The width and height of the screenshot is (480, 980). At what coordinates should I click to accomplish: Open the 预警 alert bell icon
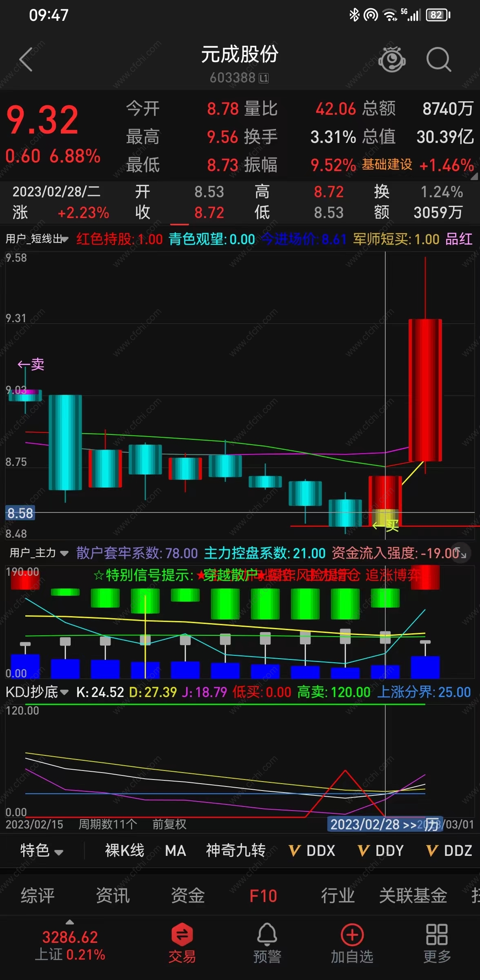267,943
